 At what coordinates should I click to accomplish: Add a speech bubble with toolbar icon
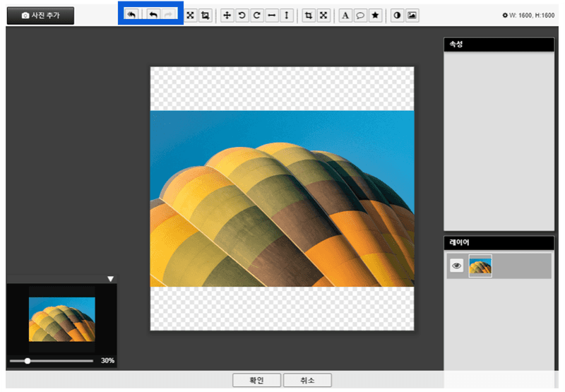pos(360,15)
